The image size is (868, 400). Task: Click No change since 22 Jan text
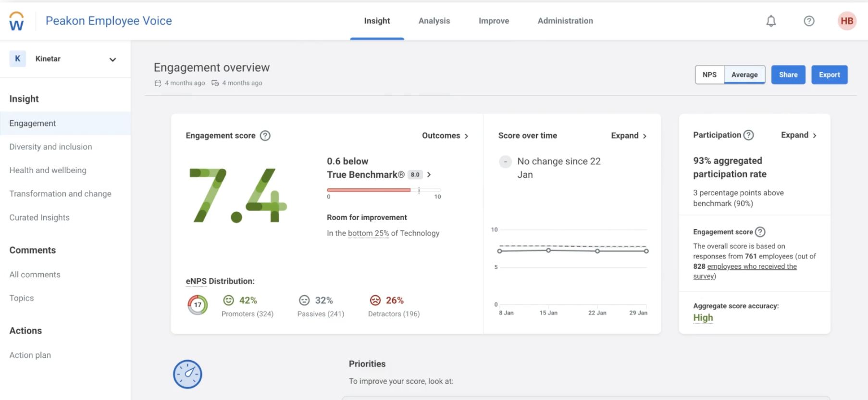[559, 168]
